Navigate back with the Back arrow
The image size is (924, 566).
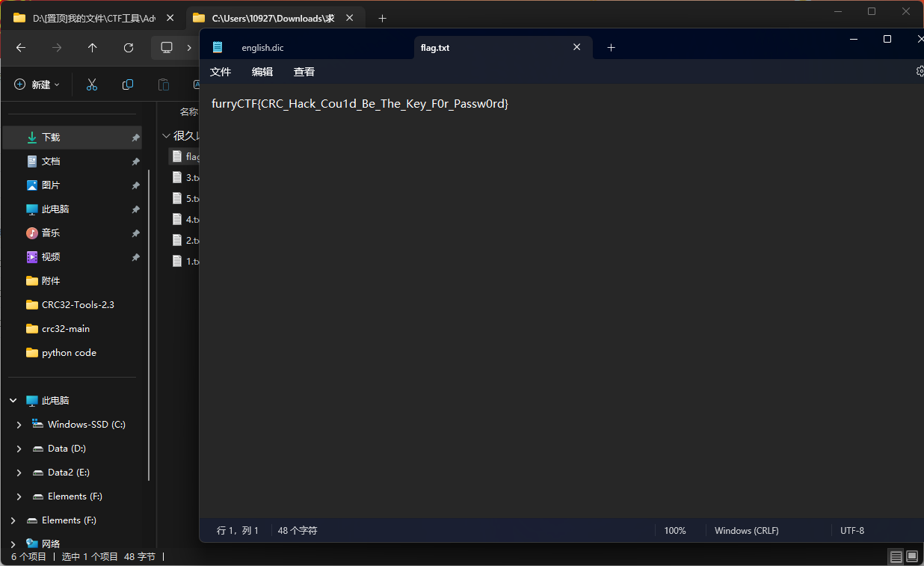(21, 48)
